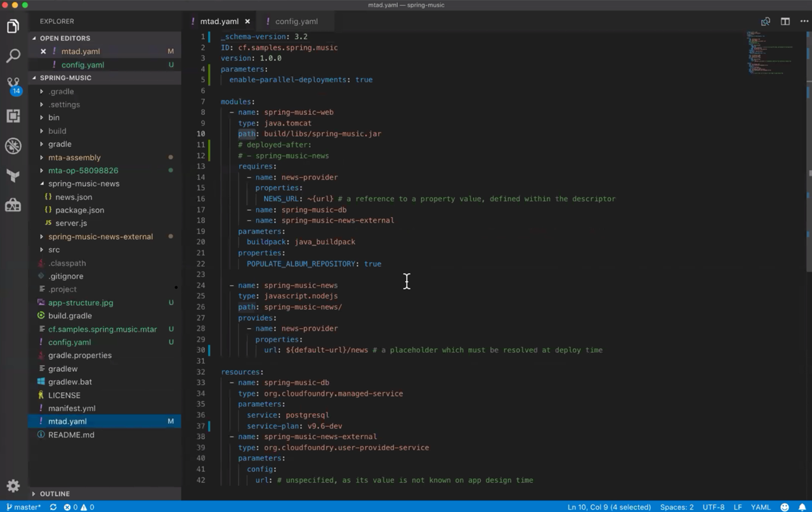
Task: Collapse the spring-music-news folder
Action: (x=83, y=184)
